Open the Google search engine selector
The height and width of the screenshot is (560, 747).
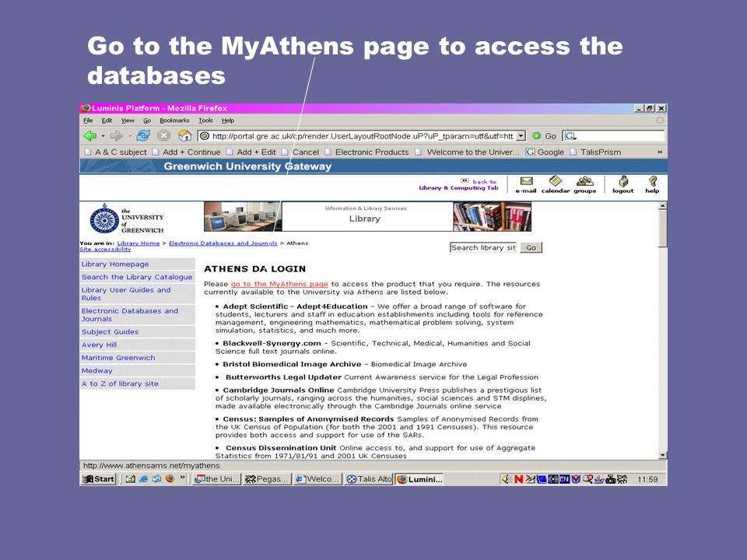click(x=570, y=136)
